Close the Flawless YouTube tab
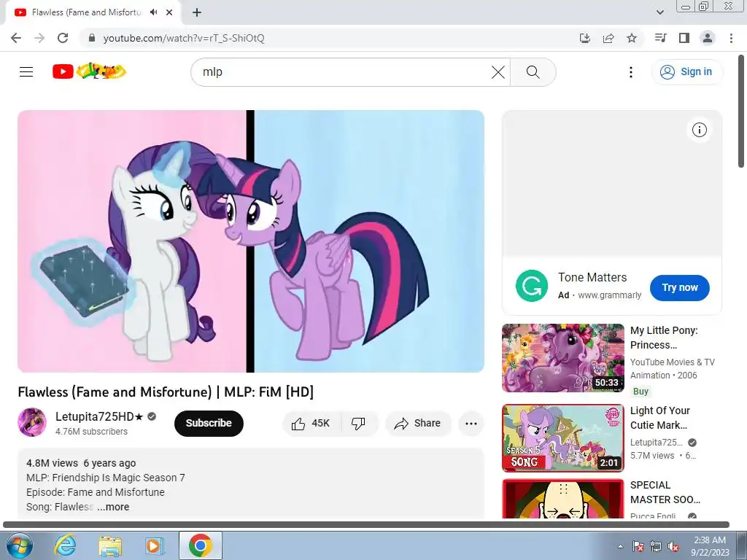 tap(169, 12)
